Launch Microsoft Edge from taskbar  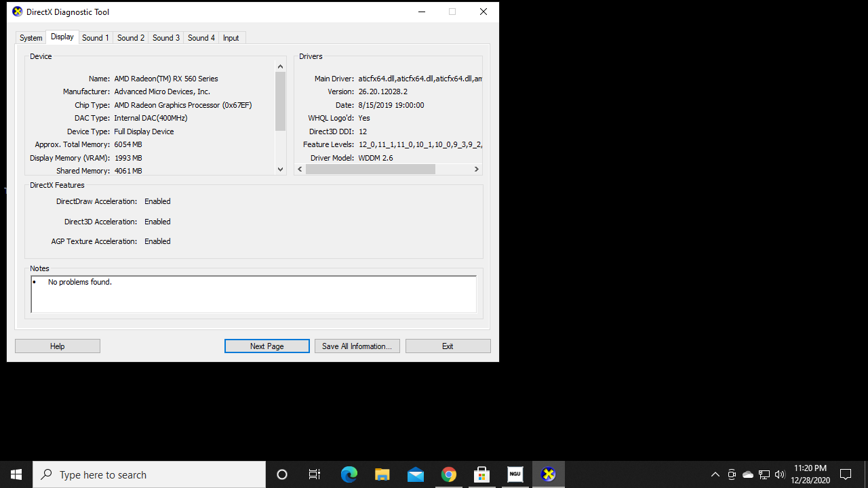pyautogui.click(x=349, y=474)
